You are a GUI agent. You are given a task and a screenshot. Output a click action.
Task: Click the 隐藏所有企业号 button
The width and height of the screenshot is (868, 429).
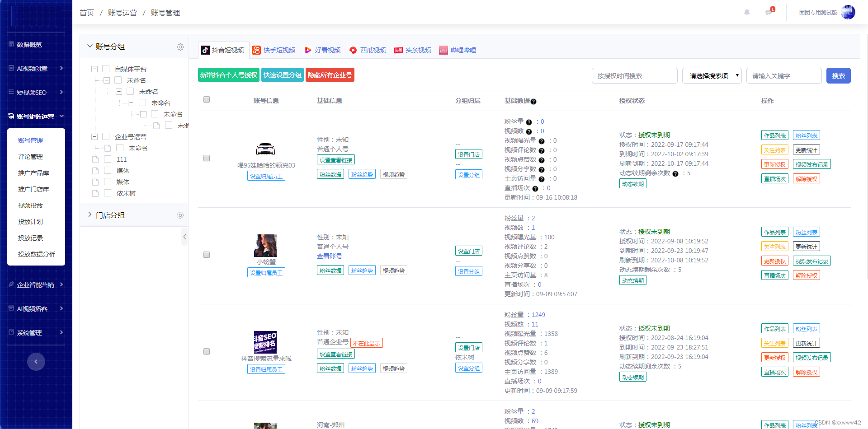tap(330, 75)
